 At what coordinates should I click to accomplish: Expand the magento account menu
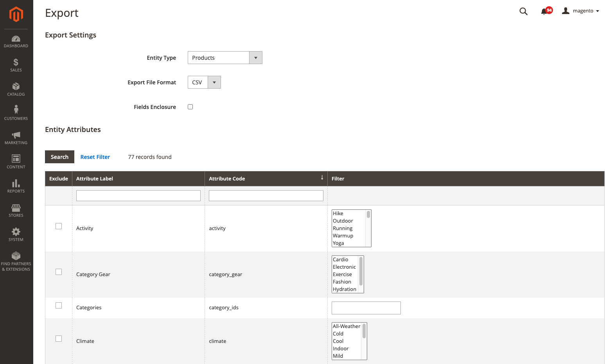(x=581, y=11)
